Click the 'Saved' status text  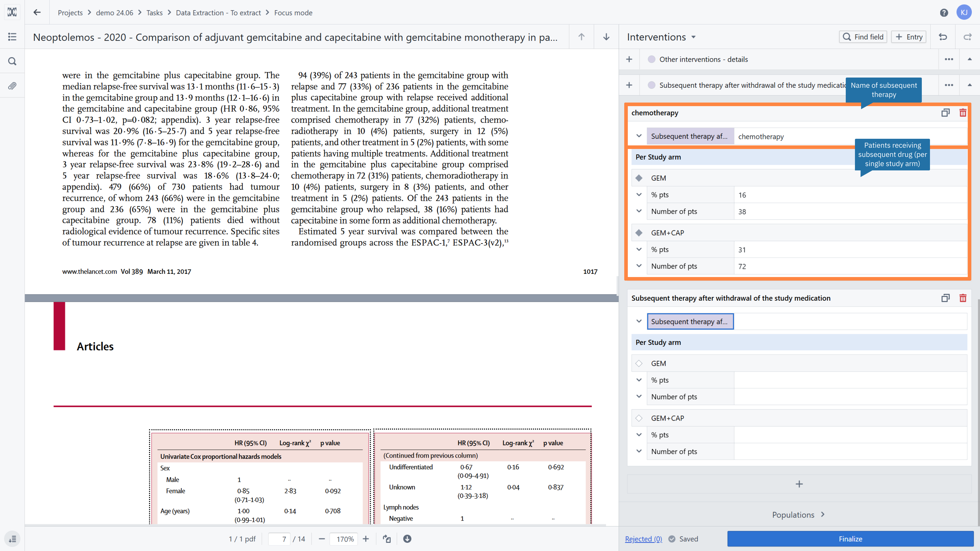click(x=689, y=539)
